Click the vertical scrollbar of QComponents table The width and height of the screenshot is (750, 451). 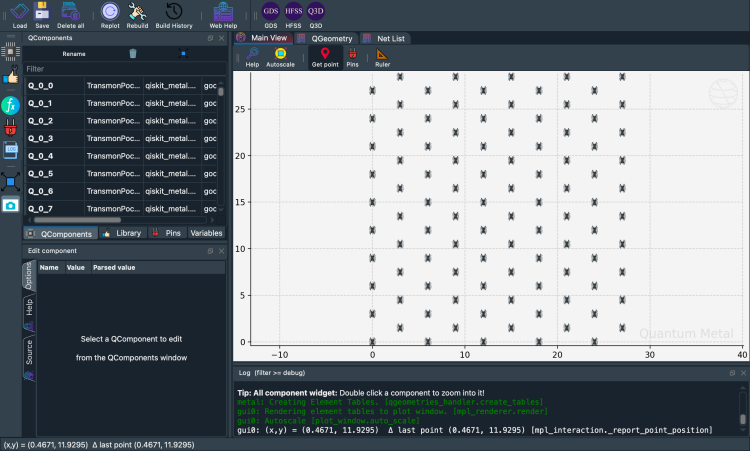pyautogui.click(x=221, y=91)
